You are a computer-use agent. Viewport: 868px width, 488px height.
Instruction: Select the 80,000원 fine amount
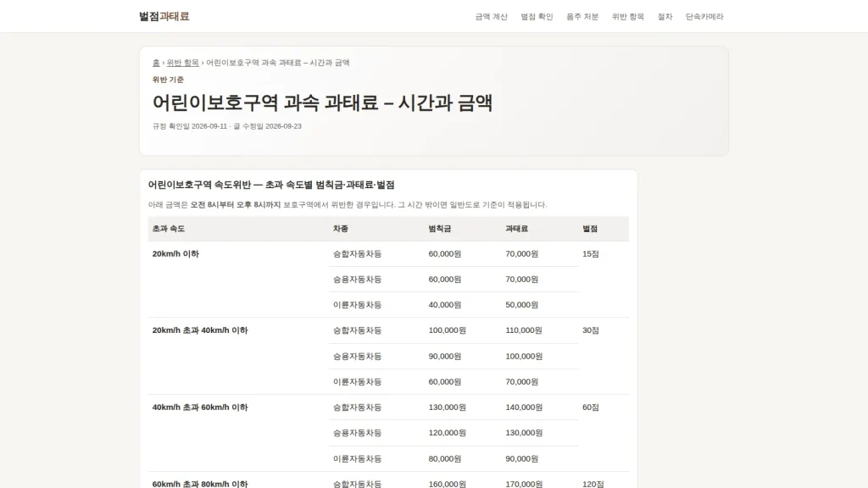[444, 458]
